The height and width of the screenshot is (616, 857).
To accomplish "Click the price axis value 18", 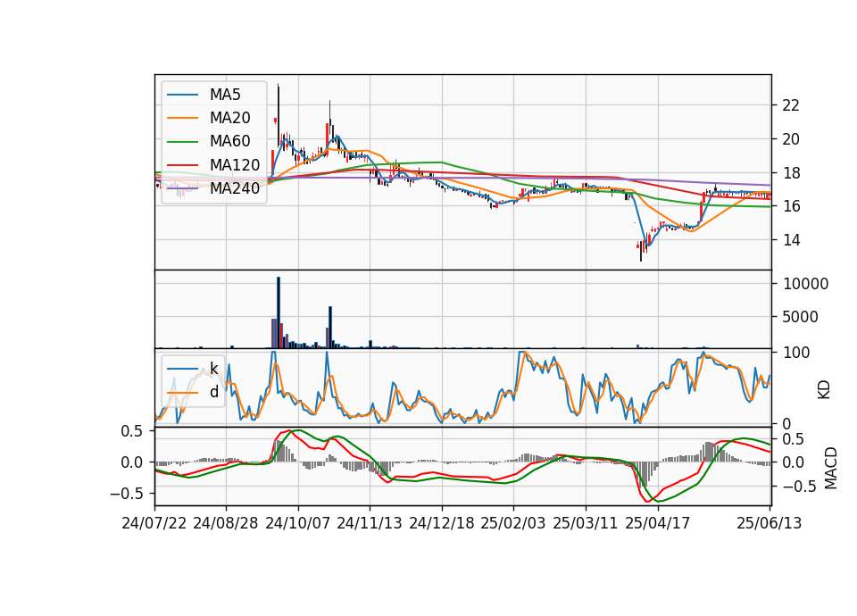I will (x=791, y=173).
